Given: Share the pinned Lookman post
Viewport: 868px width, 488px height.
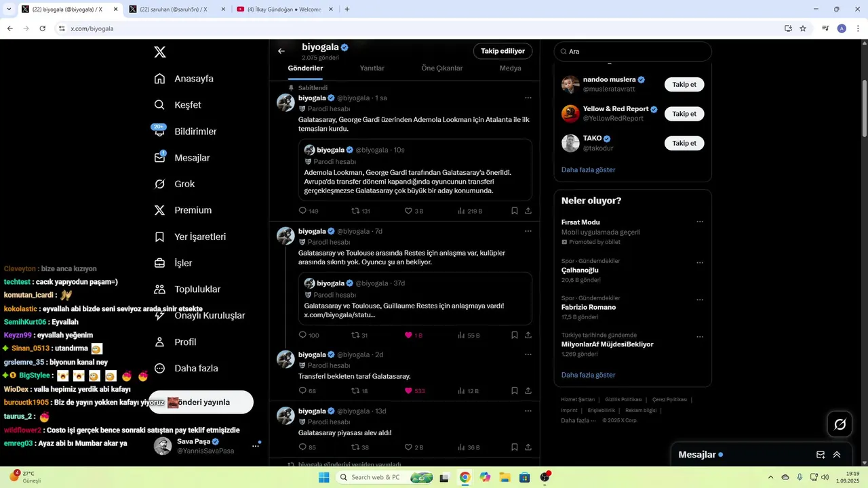Looking at the screenshot, I should (x=528, y=211).
